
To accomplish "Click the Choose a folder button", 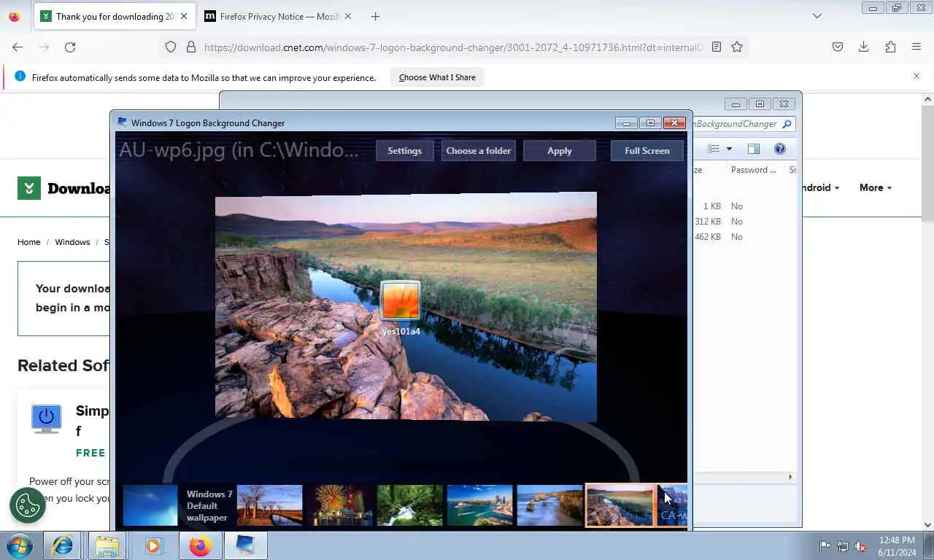I will tap(478, 150).
